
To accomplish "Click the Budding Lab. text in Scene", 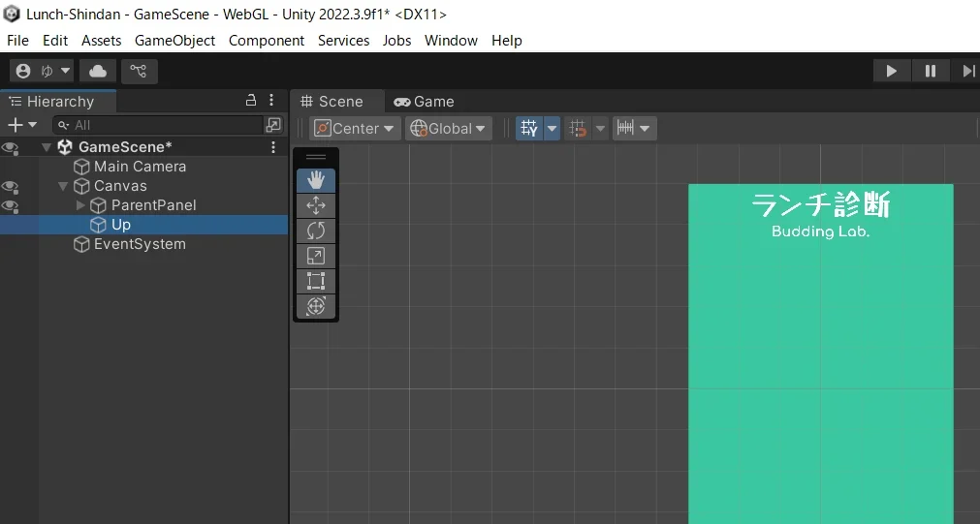I will pyautogui.click(x=821, y=231).
